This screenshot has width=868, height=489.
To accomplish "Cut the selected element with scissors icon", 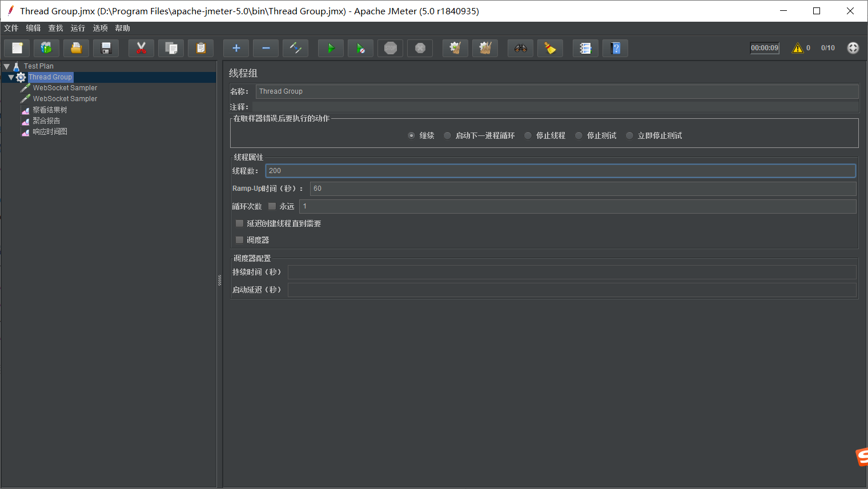I will (142, 48).
